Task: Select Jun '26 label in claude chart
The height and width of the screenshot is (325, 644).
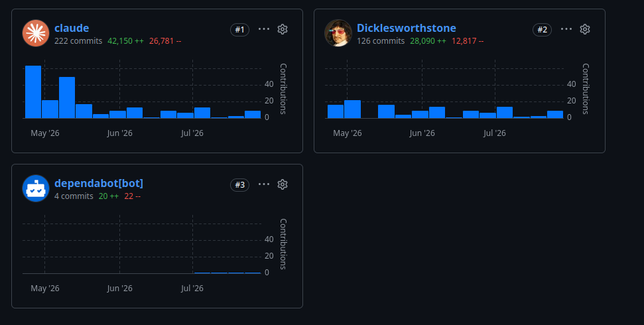Action: 119,133
